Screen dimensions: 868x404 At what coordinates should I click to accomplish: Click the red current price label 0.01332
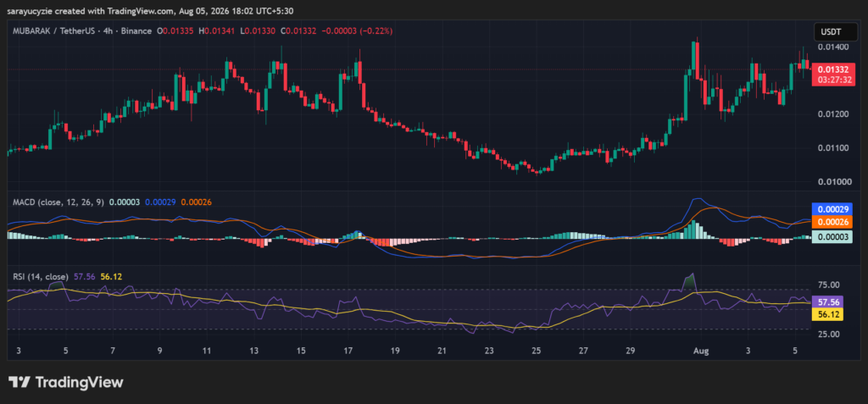click(x=834, y=69)
